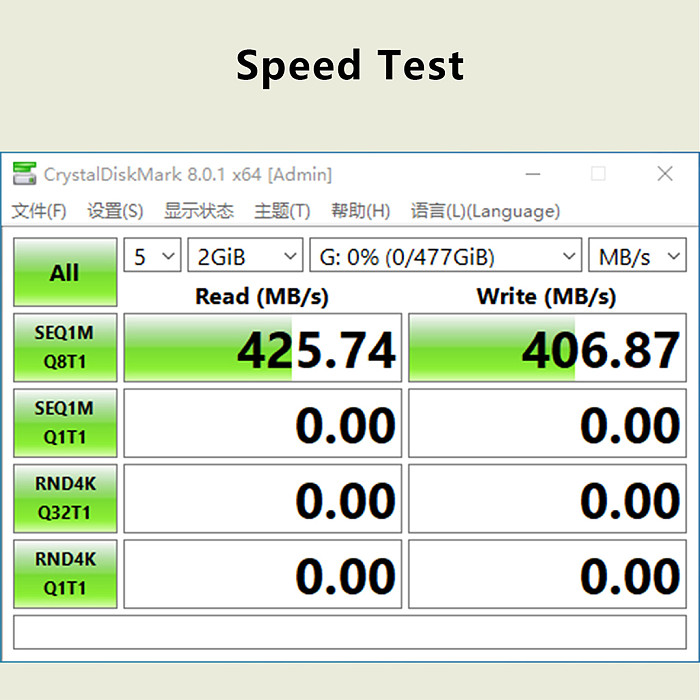The image size is (700, 700).
Task: Open the test count dropdown showing 5
Action: pyautogui.click(x=152, y=255)
